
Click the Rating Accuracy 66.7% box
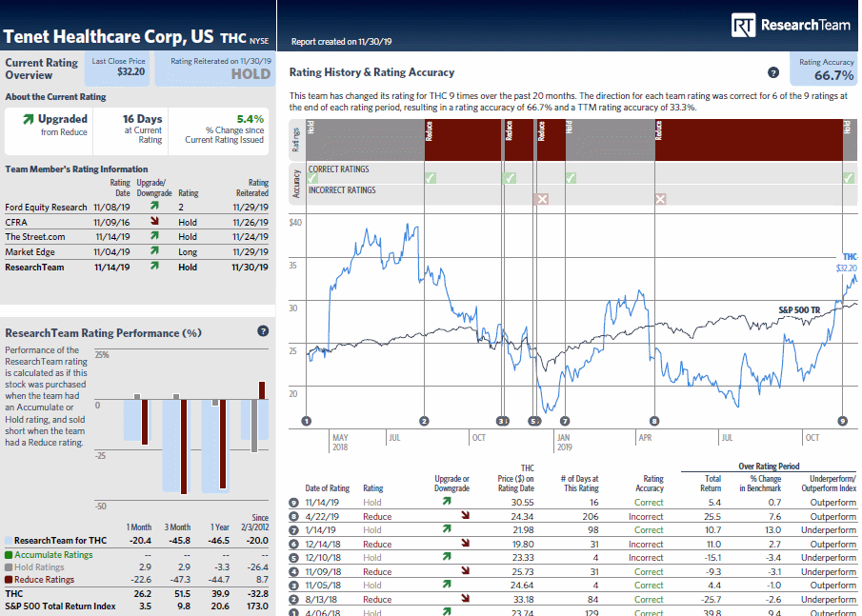[826, 70]
